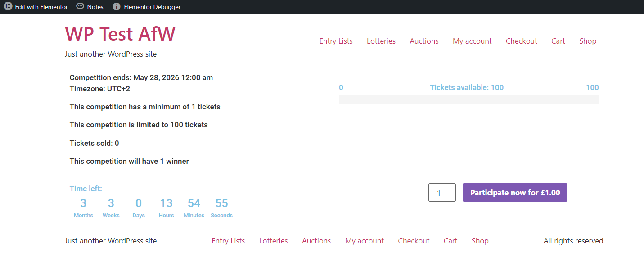Open Entry Lists in the header navigation

coord(336,41)
